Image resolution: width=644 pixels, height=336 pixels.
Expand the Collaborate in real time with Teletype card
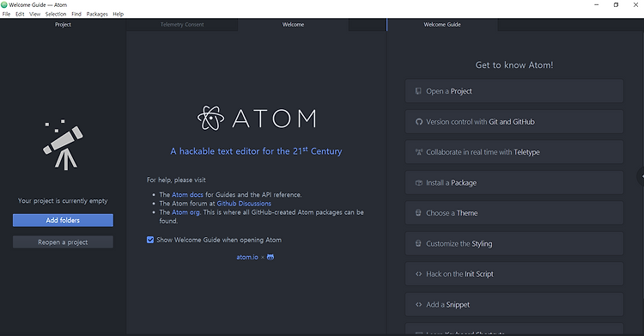[x=513, y=152]
